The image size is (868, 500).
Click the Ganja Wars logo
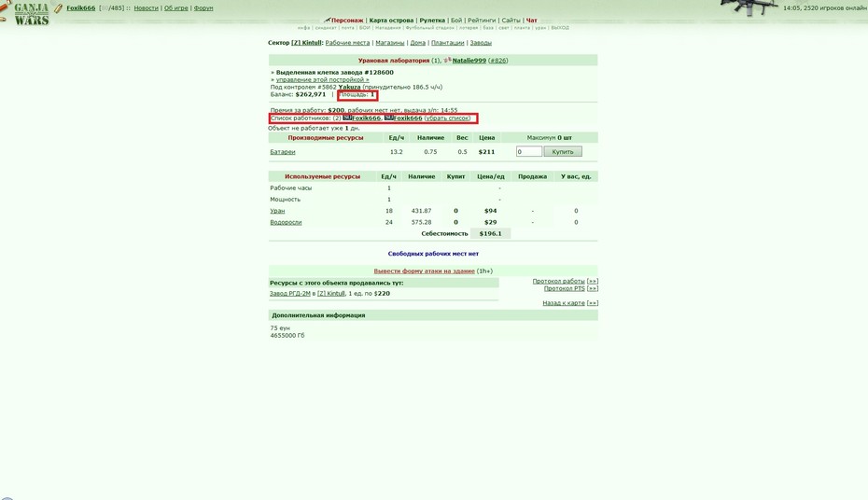(32, 14)
